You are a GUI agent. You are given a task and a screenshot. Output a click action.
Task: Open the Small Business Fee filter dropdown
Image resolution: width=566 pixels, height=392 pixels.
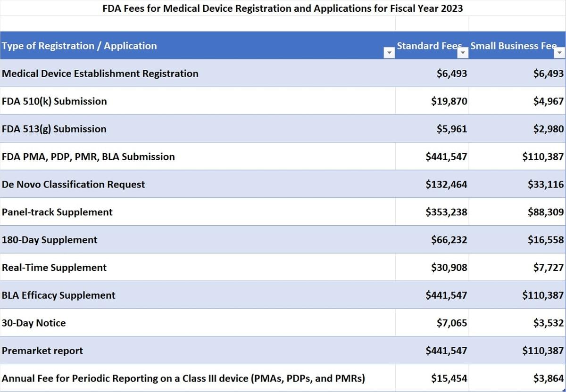click(559, 53)
